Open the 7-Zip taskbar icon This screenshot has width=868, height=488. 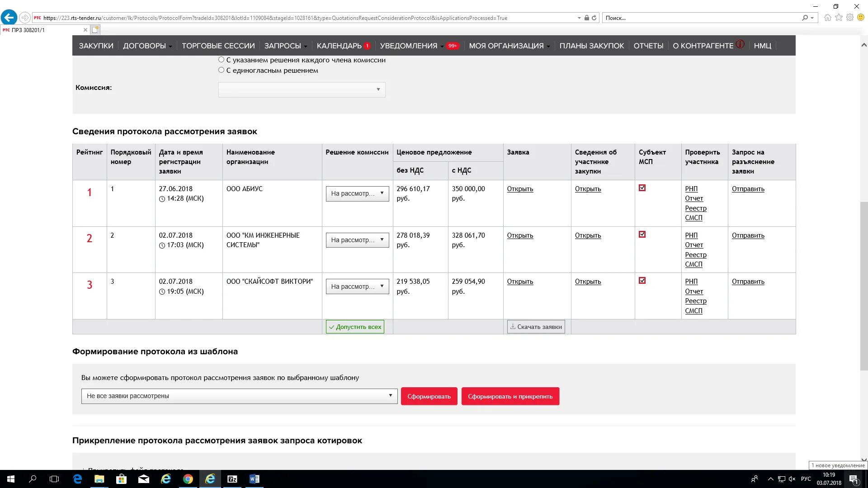pyautogui.click(x=232, y=479)
